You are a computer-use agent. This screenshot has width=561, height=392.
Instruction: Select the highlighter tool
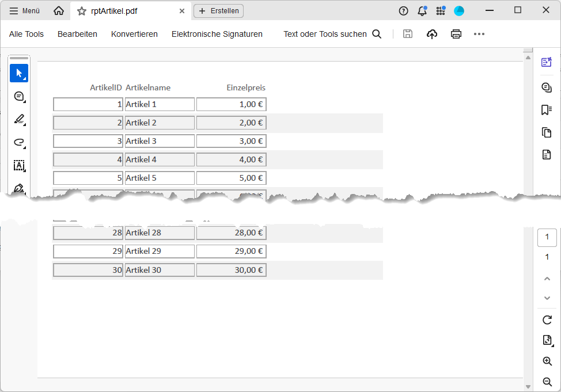[x=19, y=119]
